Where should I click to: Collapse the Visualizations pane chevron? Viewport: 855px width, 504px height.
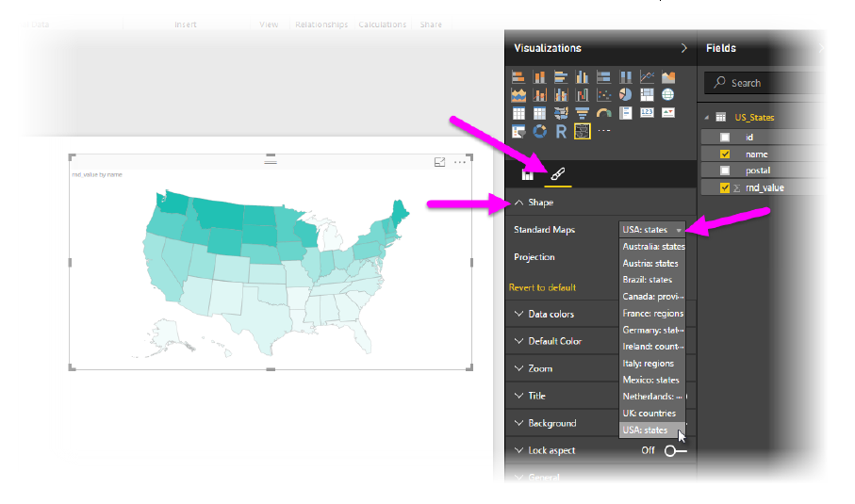(x=683, y=48)
